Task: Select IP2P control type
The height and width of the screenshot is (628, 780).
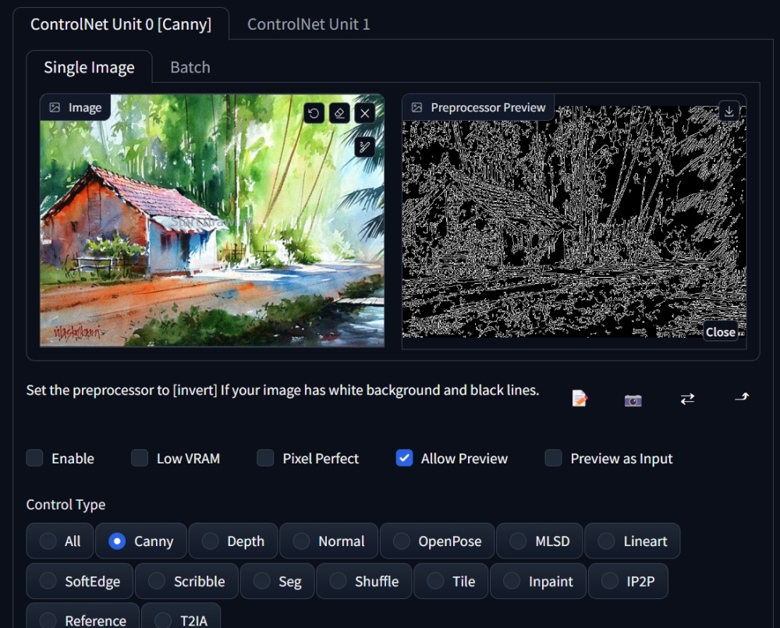Action: coord(628,581)
